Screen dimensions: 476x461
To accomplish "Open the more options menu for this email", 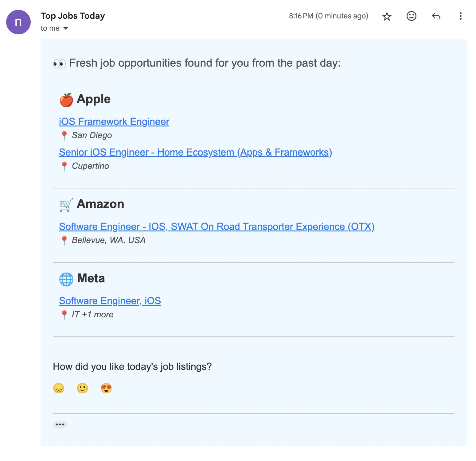I will pos(460,16).
